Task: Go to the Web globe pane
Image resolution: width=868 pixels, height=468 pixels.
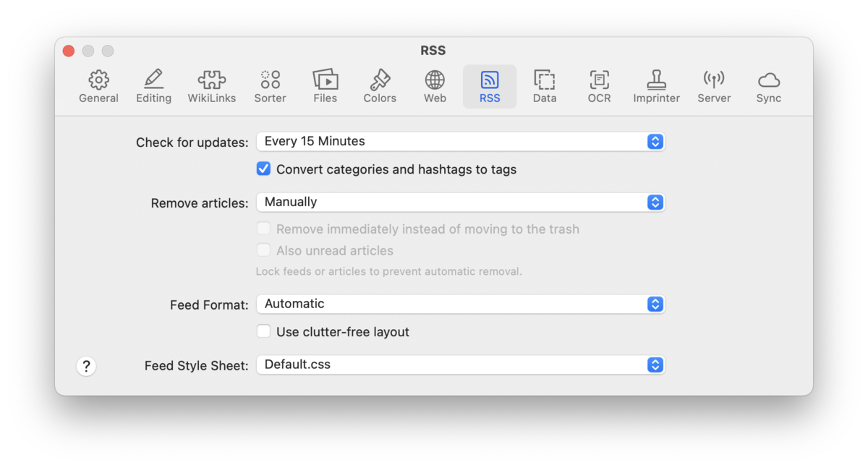Action: click(x=435, y=87)
